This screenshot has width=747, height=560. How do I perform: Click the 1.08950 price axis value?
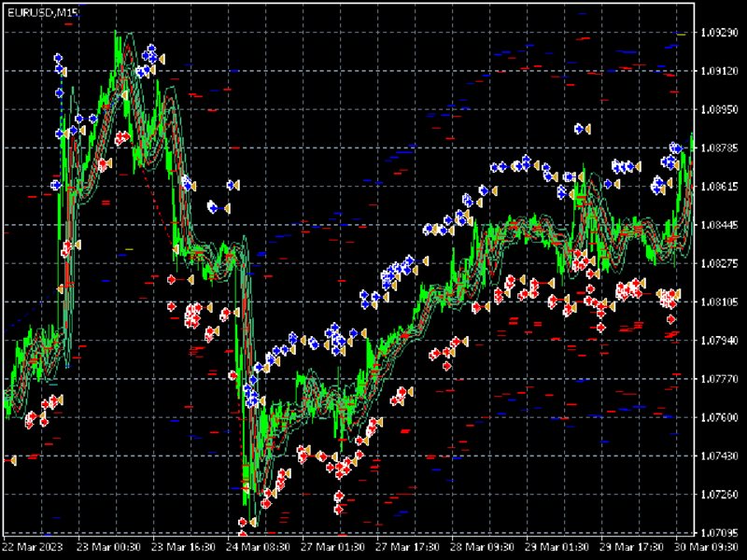pyautogui.click(x=719, y=109)
